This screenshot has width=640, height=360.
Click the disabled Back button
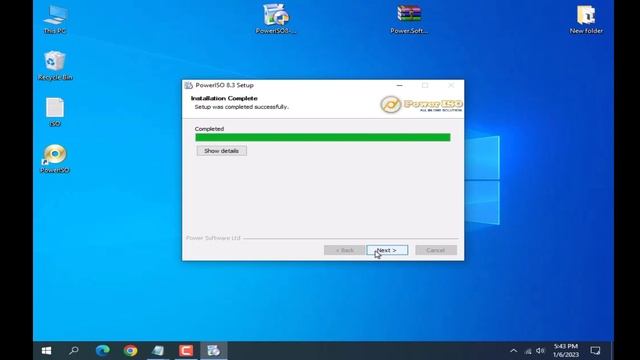[x=344, y=250]
